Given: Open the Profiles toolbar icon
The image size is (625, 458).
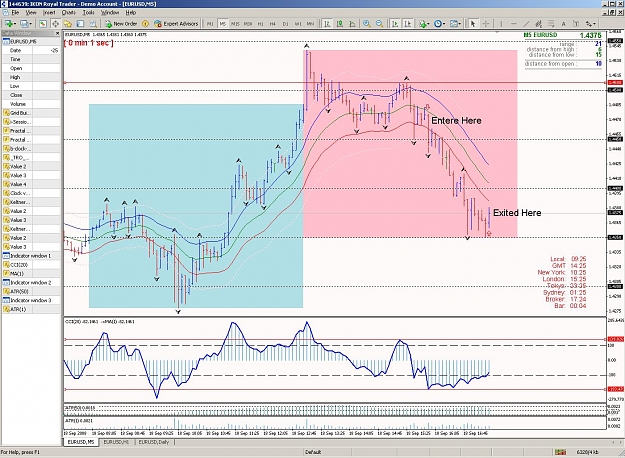Looking at the screenshot, I should (24, 24).
